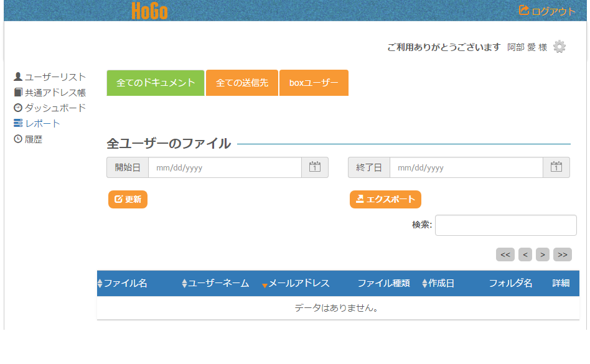
Task: Log out using ログアウト link
Action: [547, 11]
